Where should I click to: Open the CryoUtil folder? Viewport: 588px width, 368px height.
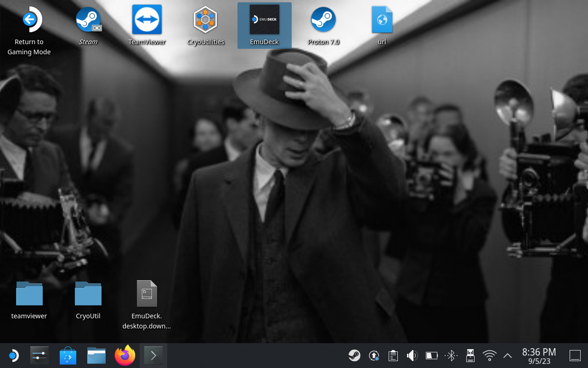(88, 294)
